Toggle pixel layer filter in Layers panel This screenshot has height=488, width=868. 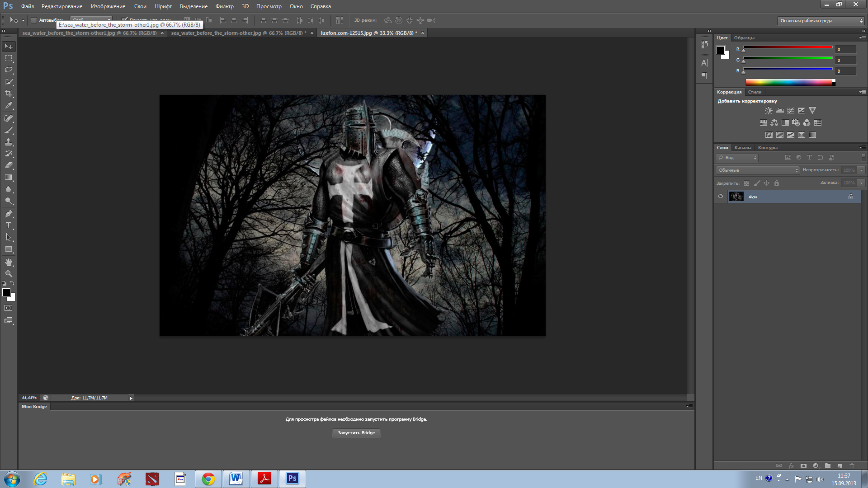point(788,158)
